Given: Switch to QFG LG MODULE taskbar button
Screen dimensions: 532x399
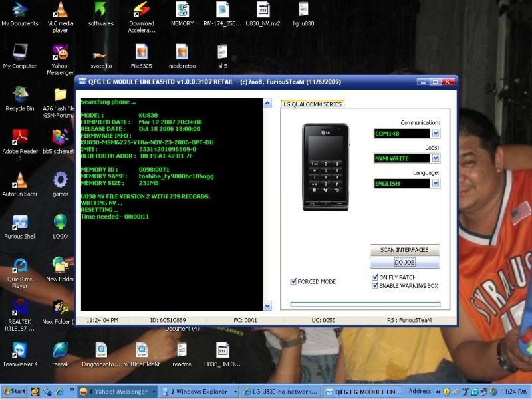Looking at the screenshot, I should pos(362,392).
